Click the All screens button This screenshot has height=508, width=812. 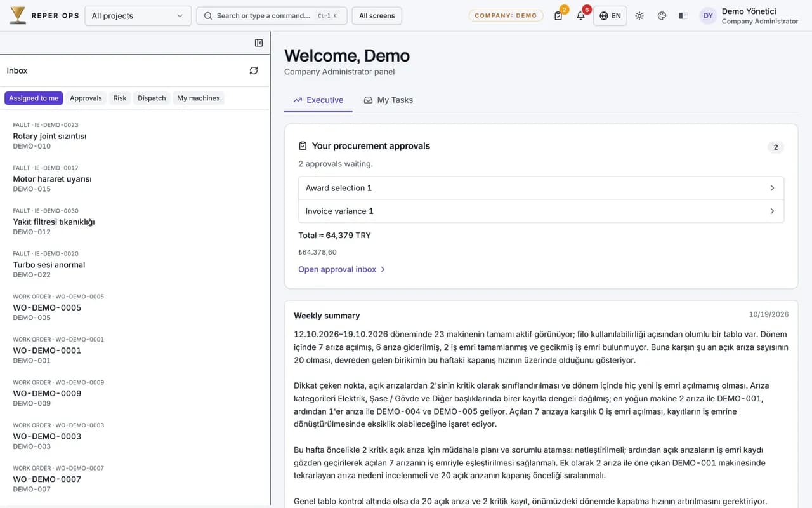coord(377,16)
